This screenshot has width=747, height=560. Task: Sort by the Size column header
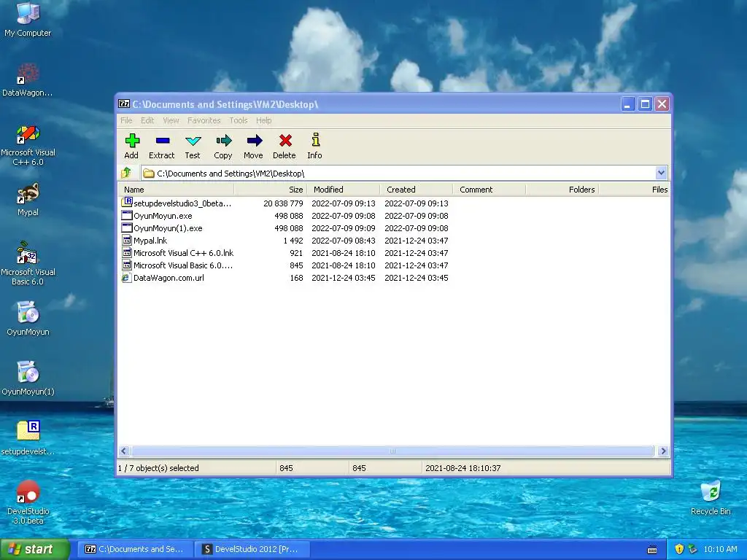pyautogui.click(x=271, y=190)
